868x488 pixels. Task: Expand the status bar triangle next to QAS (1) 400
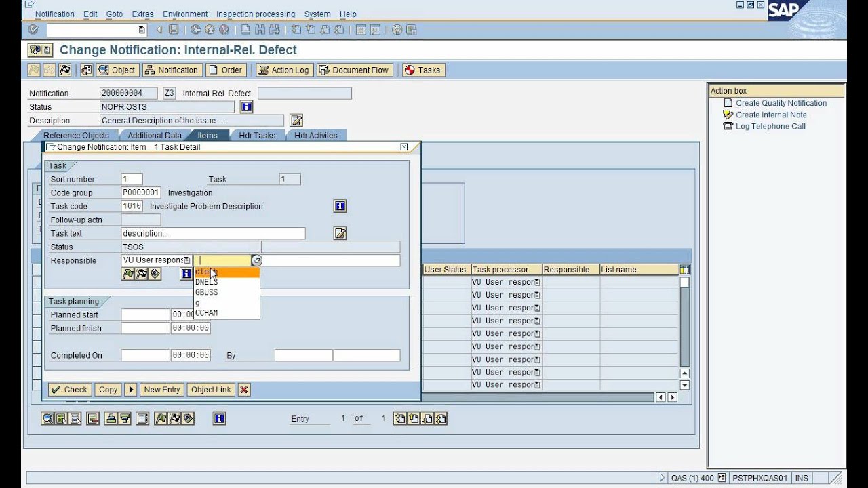click(662, 478)
